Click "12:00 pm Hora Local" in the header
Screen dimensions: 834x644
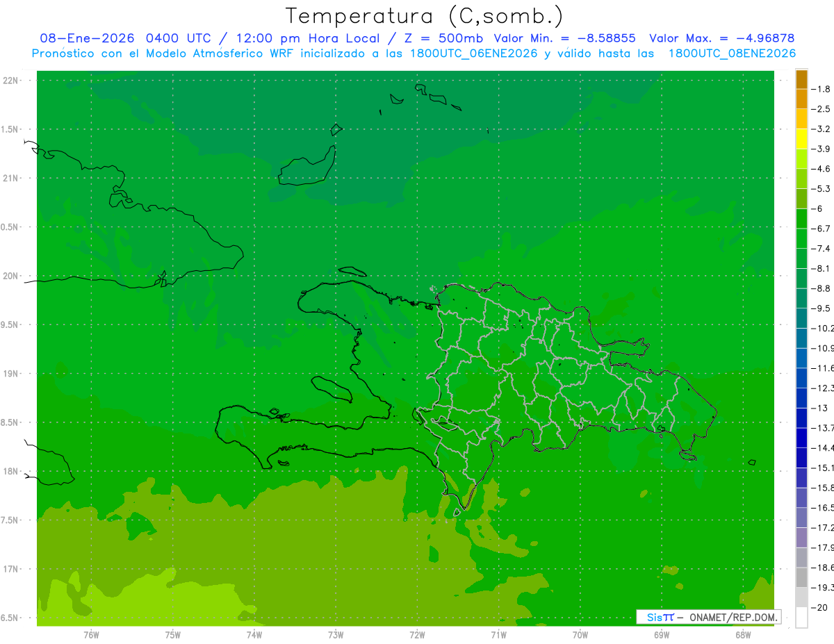[x=303, y=38]
